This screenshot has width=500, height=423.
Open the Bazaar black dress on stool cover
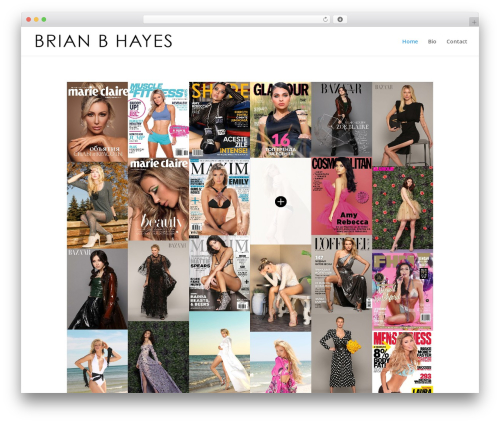tap(402, 124)
